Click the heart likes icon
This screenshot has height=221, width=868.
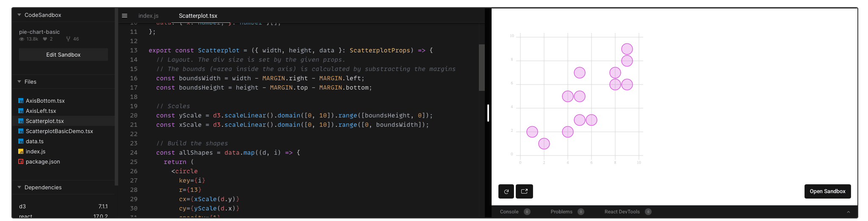pos(45,39)
